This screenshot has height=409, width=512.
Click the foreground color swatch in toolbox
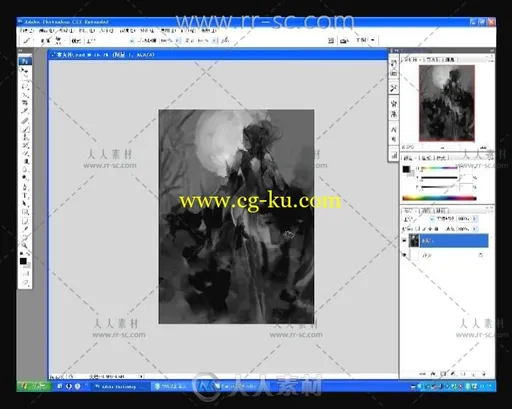[x=23, y=261]
